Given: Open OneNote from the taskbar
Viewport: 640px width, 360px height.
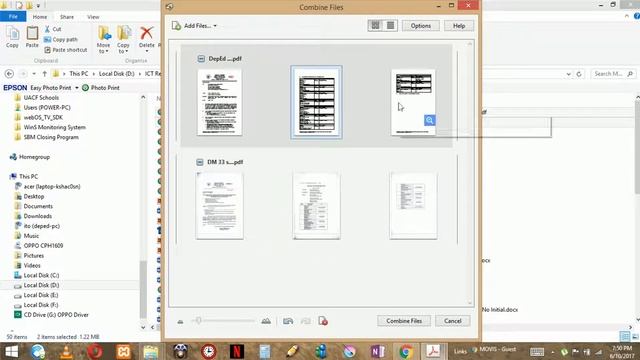Looking at the screenshot, I should [378, 351].
